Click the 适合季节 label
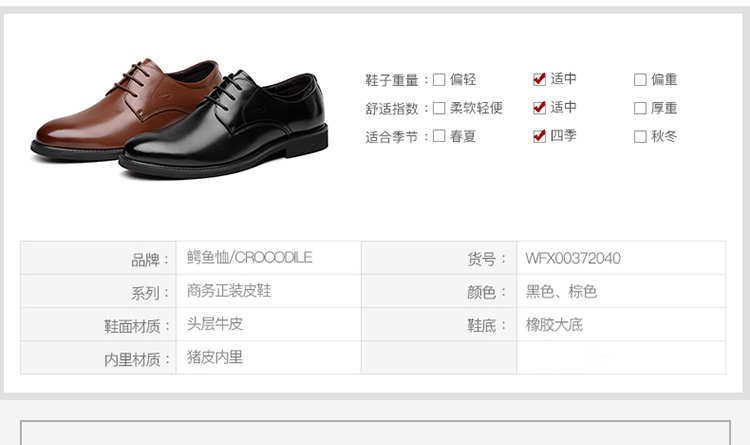 (392, 137)
